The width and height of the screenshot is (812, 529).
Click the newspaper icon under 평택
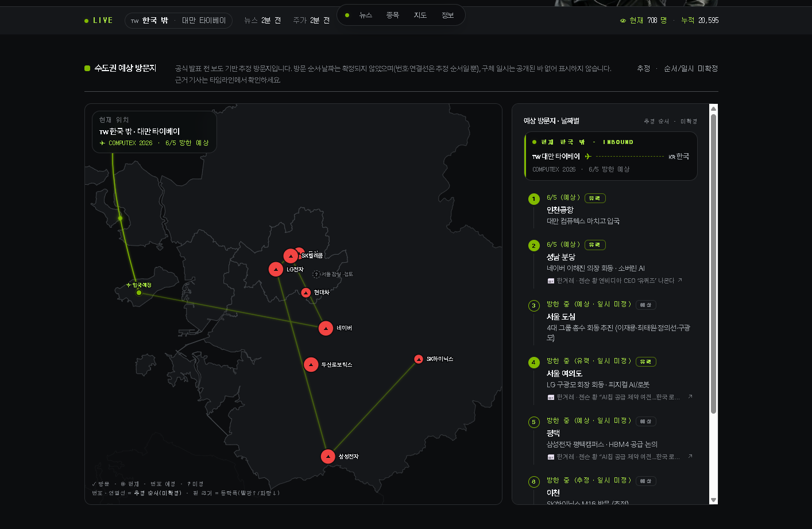pos(551,457)
